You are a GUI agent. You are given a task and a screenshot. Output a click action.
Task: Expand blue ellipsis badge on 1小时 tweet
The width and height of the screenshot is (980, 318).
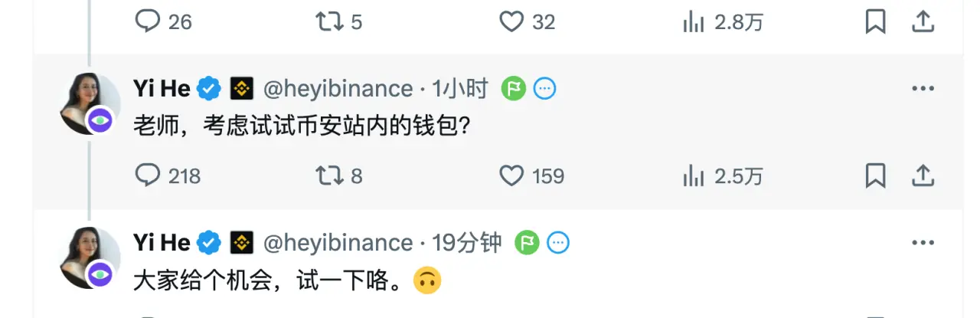click(x=544, y=89)
